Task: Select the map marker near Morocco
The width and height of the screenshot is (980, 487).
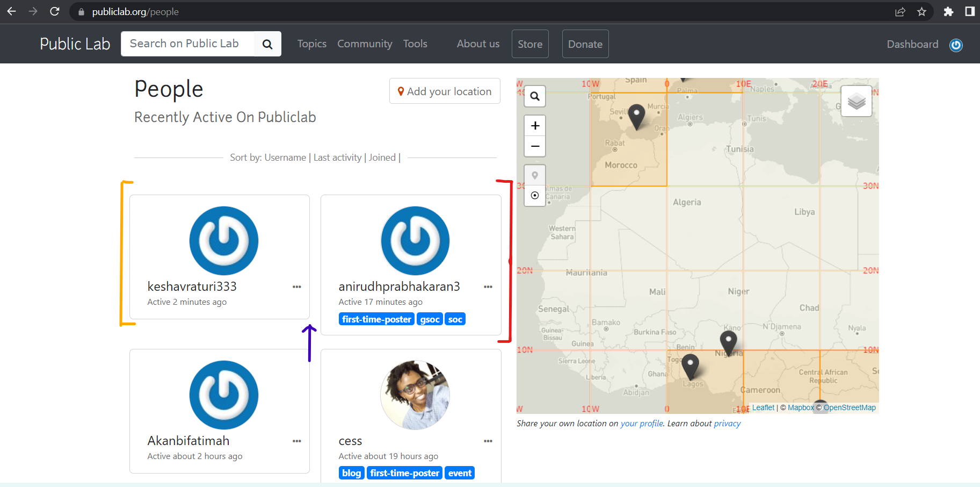Action: (x=636, y=117)
